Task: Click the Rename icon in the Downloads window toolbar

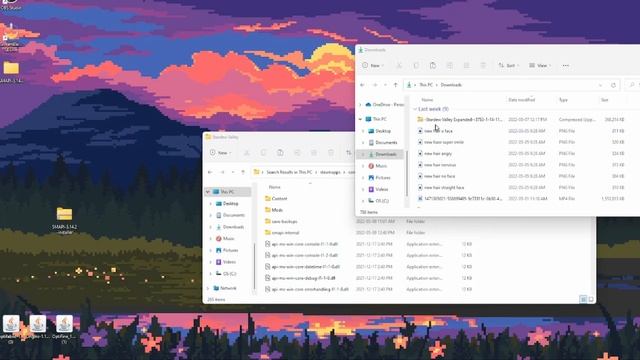Action: tap(449, 65)
